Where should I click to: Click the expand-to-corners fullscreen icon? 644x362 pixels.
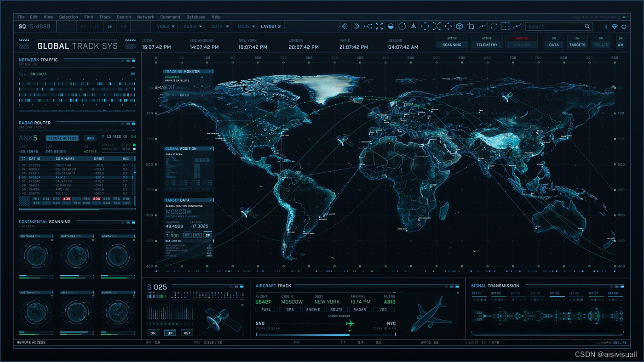coord(379,26)
